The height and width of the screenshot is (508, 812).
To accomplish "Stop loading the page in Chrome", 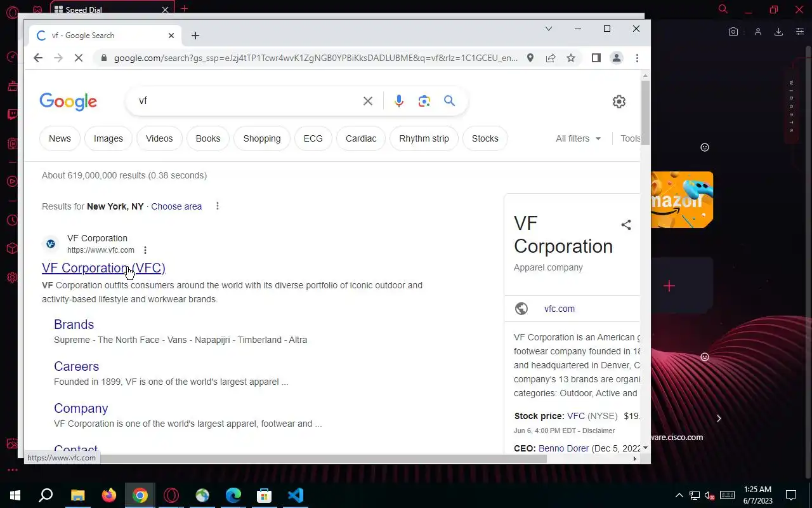I will pos(79,58).
